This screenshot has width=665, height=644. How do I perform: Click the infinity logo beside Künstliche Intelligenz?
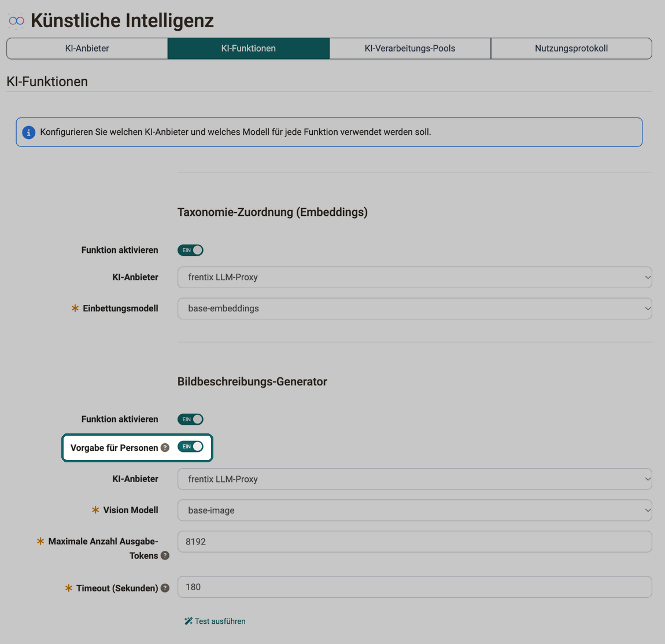tap(17, 20)
